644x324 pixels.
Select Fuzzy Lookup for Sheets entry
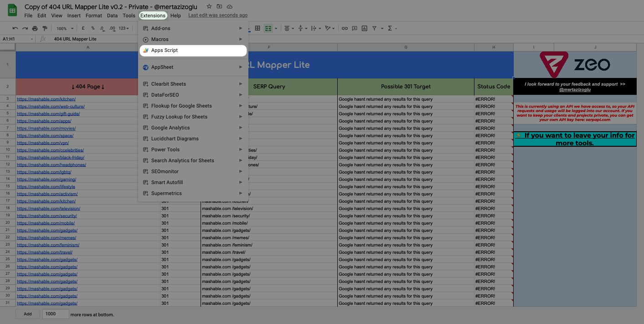pyautogui.click(x=193, y=117)
